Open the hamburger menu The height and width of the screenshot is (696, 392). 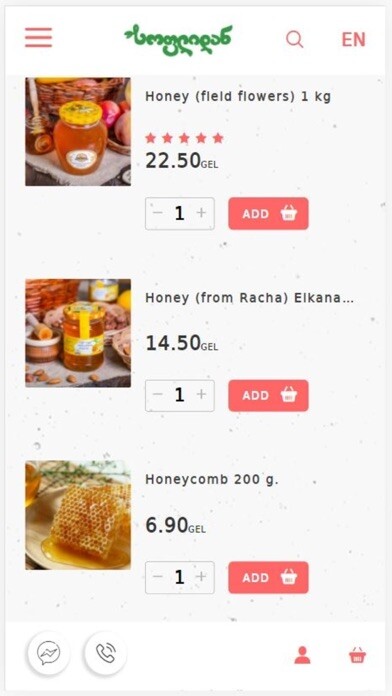(38, 37)
